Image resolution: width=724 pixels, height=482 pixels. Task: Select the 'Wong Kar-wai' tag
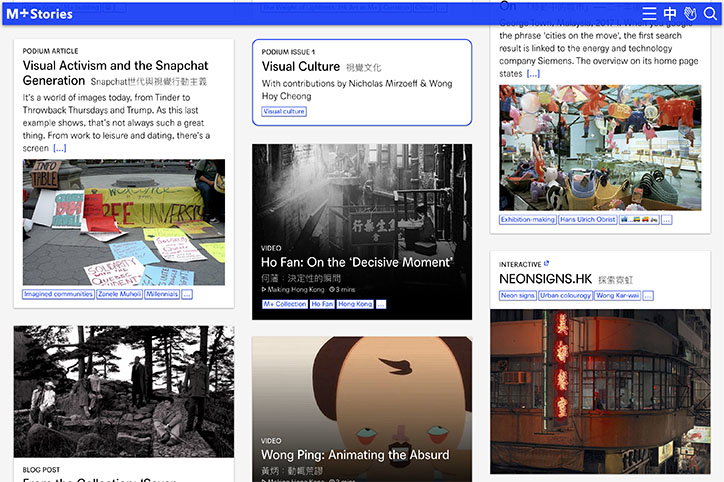coord(617,295)
